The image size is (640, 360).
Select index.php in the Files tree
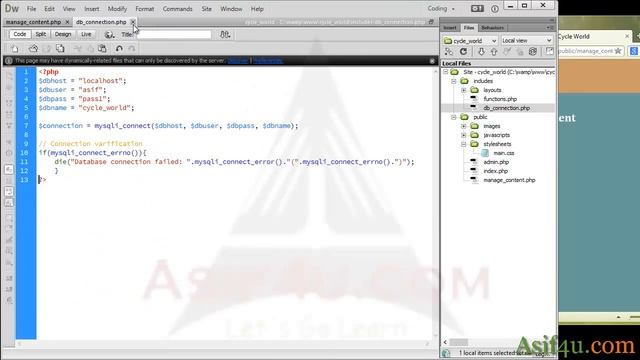(496, 171)
